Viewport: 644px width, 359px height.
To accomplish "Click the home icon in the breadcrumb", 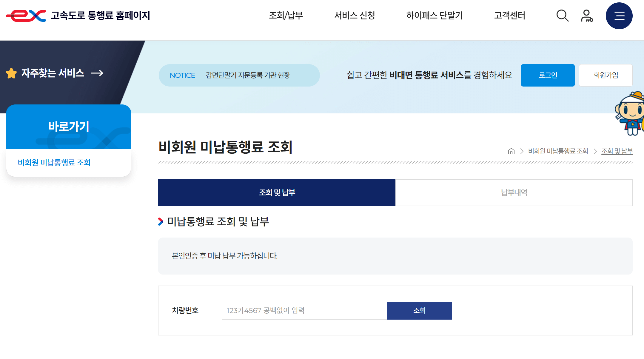I will point(511,151).
